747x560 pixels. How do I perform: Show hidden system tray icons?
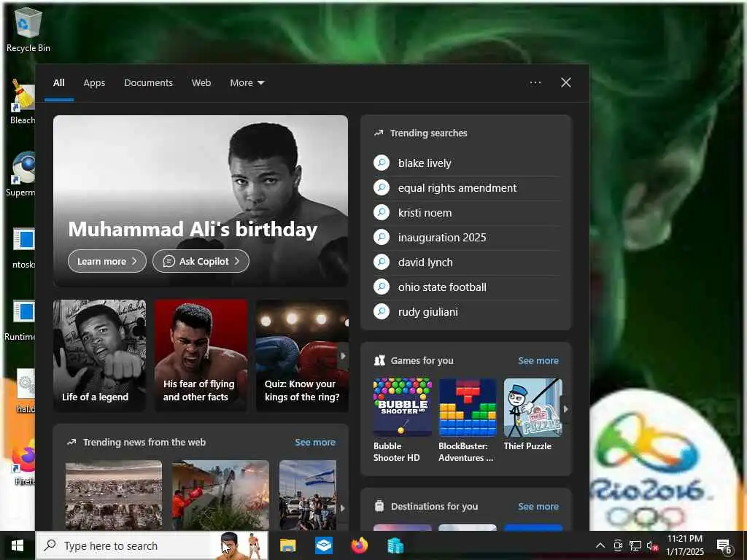600,545
